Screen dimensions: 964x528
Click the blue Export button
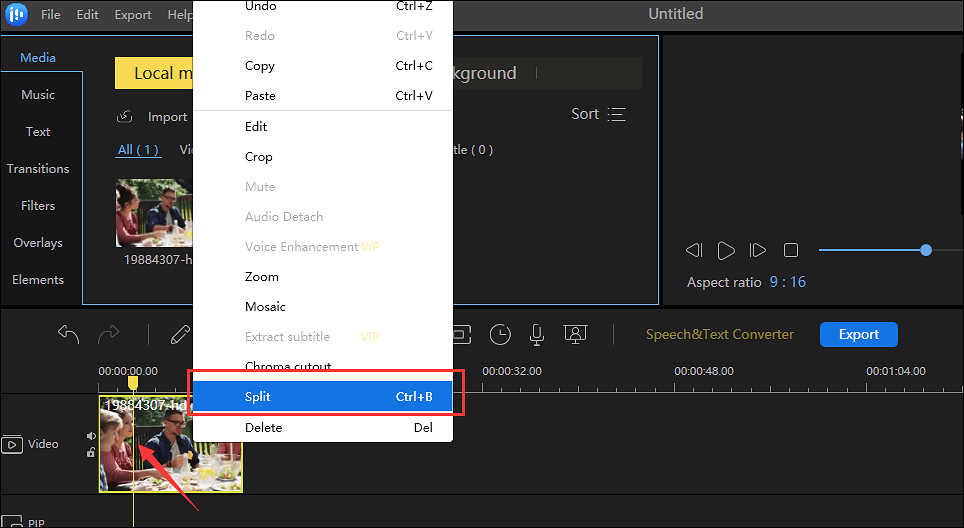coord(858,334)
